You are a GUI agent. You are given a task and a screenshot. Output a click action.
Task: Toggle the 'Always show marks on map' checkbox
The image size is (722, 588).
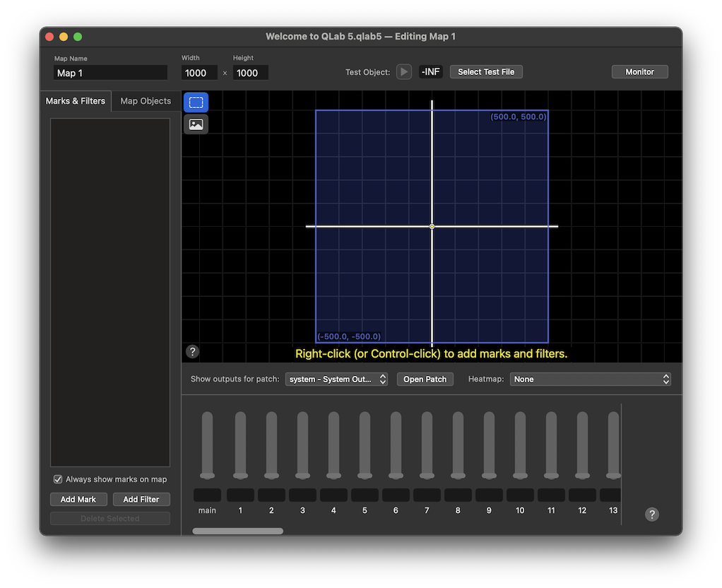[x=57, y=479]
